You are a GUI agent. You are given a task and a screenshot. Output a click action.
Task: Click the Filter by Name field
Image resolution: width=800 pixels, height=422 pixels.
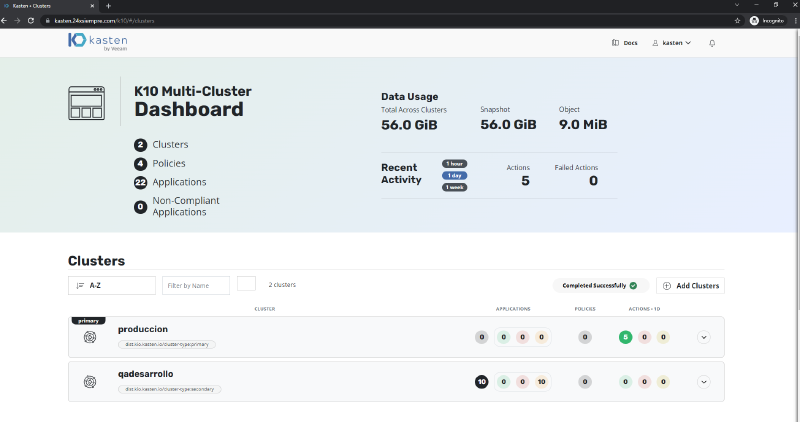pyautogui.click(x=196, y=285)
